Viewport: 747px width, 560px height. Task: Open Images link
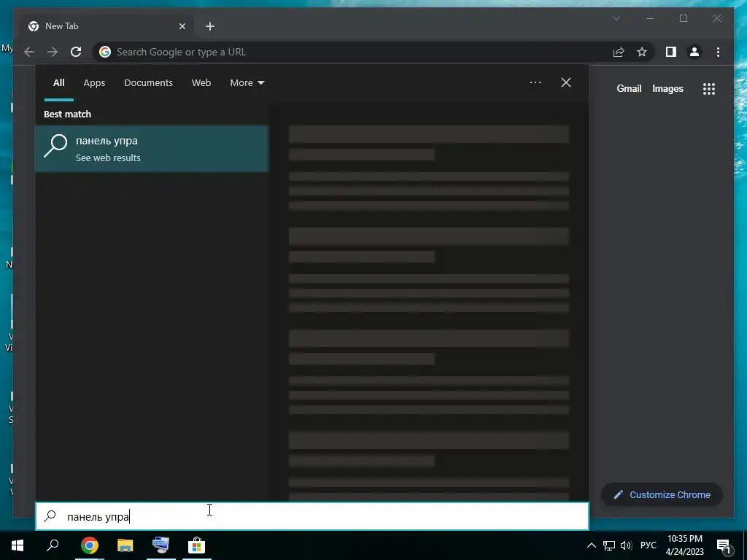[667, 88]
